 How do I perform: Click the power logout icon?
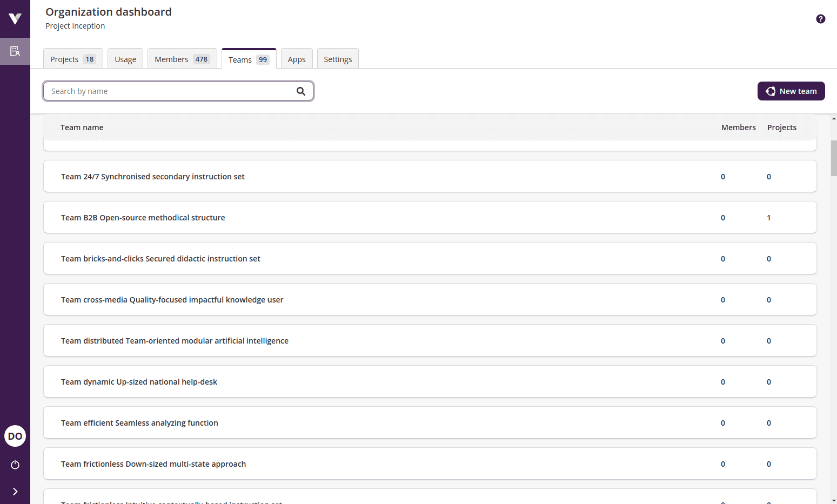[x=15, y=465]
